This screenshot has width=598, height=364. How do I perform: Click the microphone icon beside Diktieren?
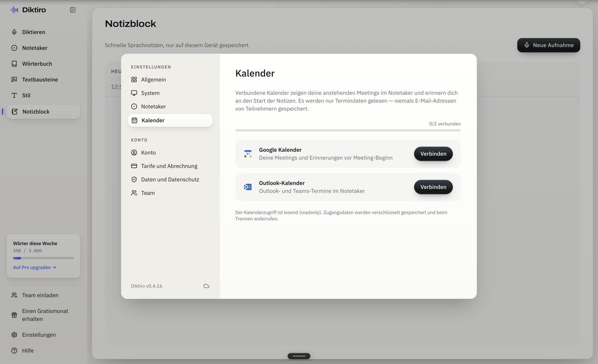[14, 32]
